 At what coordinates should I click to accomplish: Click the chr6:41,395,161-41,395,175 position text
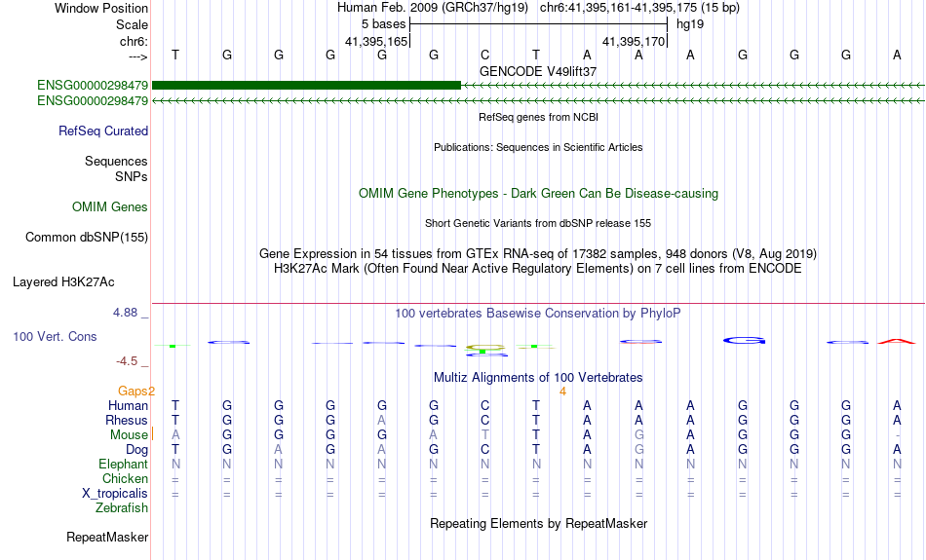click(x=639, y=8)
